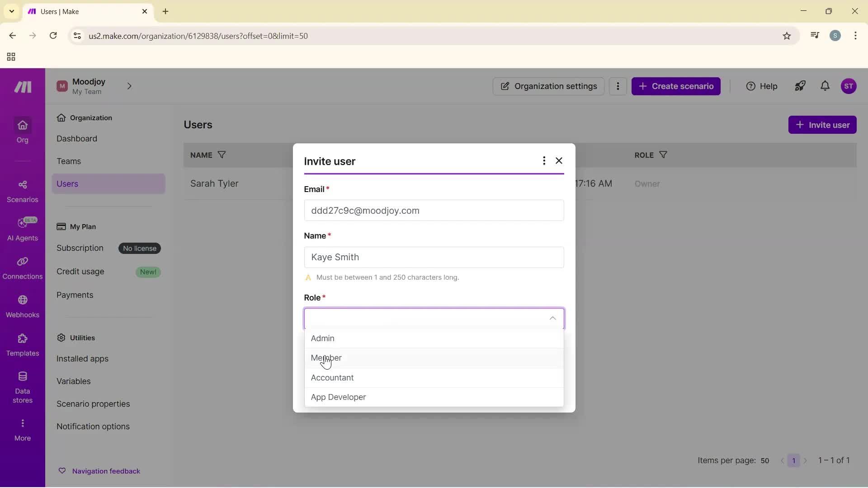Open the Templates section
Viewport: 868px width, 488px height.
click(22, 346)
